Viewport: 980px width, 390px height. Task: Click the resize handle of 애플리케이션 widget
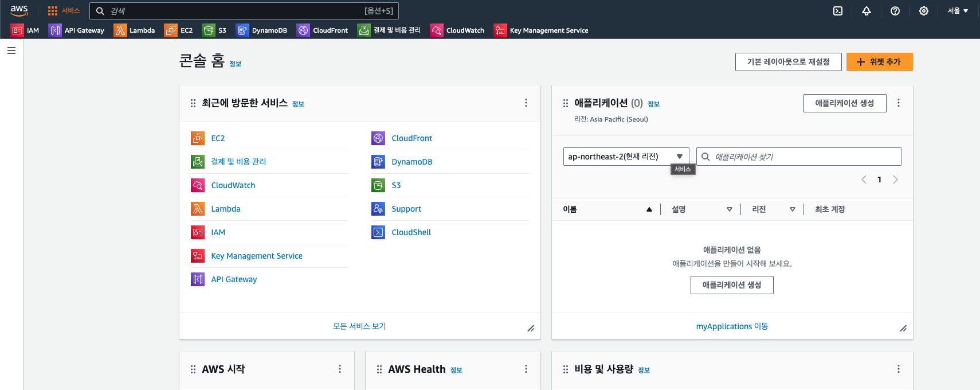[903, 329]
